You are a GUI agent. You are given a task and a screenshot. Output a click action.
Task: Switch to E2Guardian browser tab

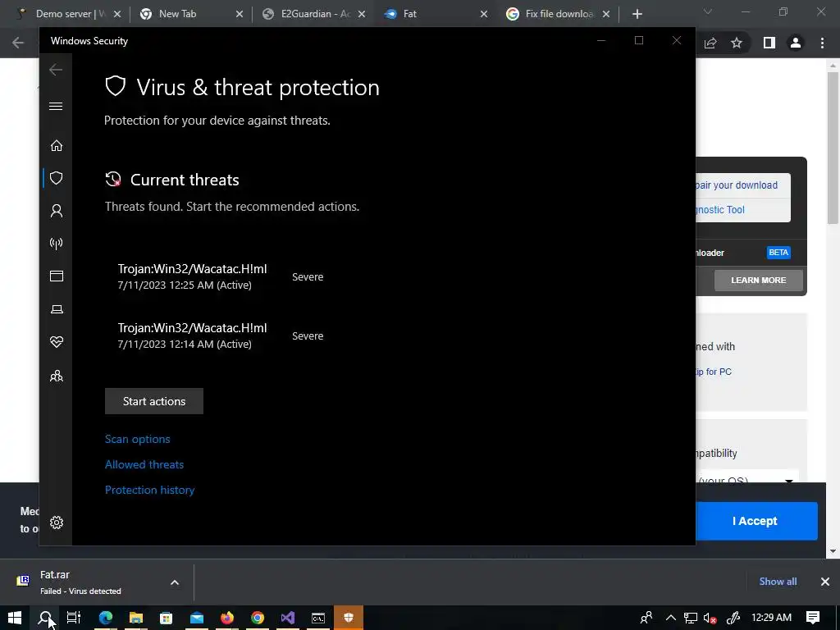313,14
